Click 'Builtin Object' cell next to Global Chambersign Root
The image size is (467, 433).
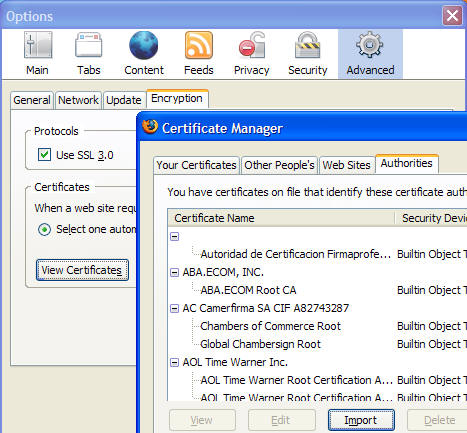[x=432, y=344]
